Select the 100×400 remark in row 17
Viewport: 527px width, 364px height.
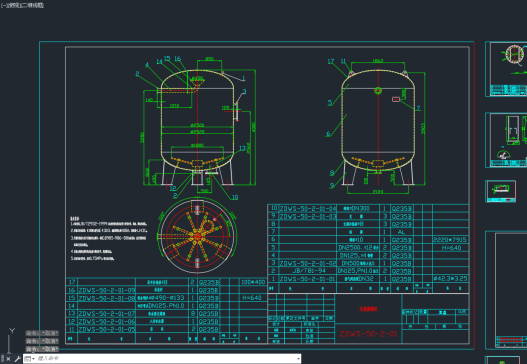[x=253, y=282]
